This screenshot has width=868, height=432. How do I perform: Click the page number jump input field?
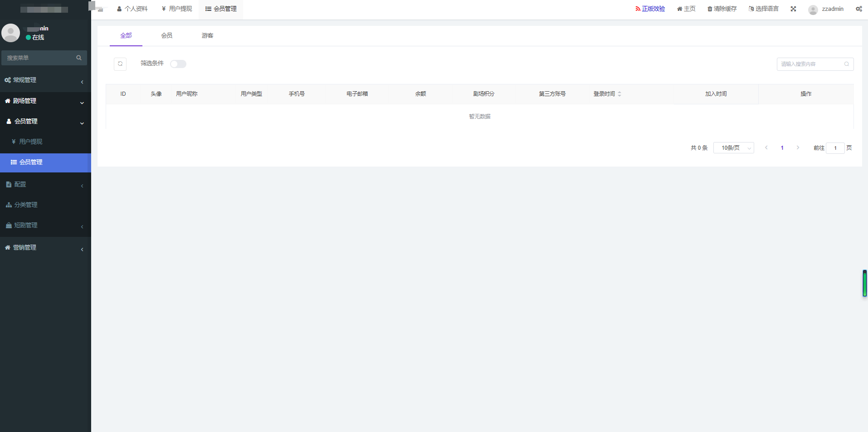pos(835,148)
